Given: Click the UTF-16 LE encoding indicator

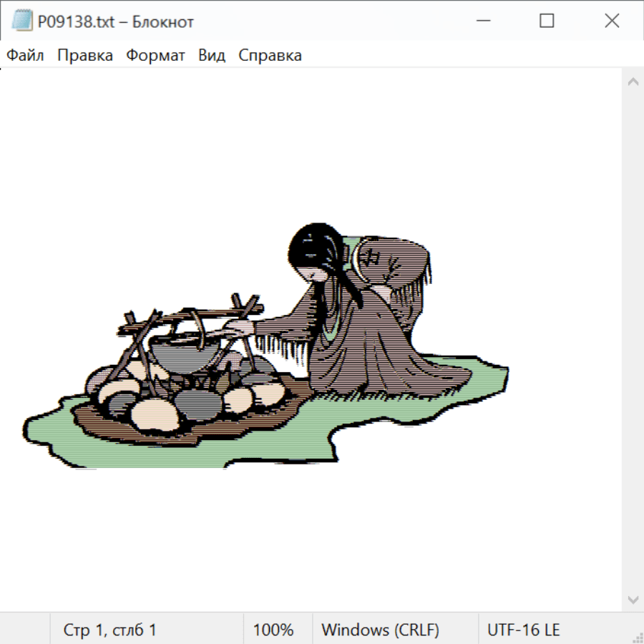Looking at the screenshot, I should [524, 630].
